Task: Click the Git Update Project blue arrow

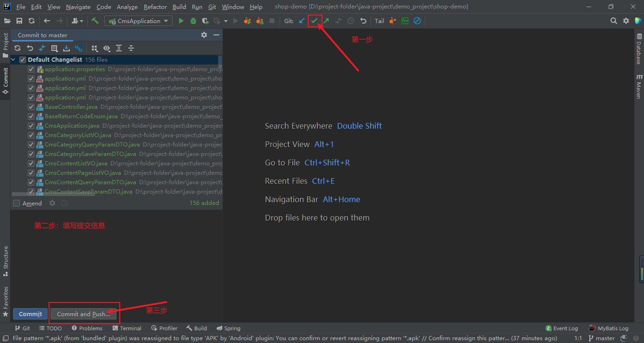Action: pyautogui.click(x=302, y=21)
